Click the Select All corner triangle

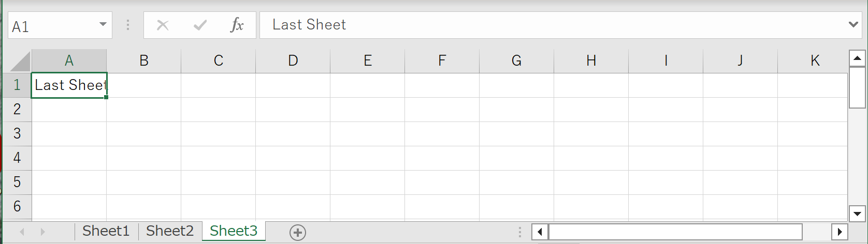(20, 61)
